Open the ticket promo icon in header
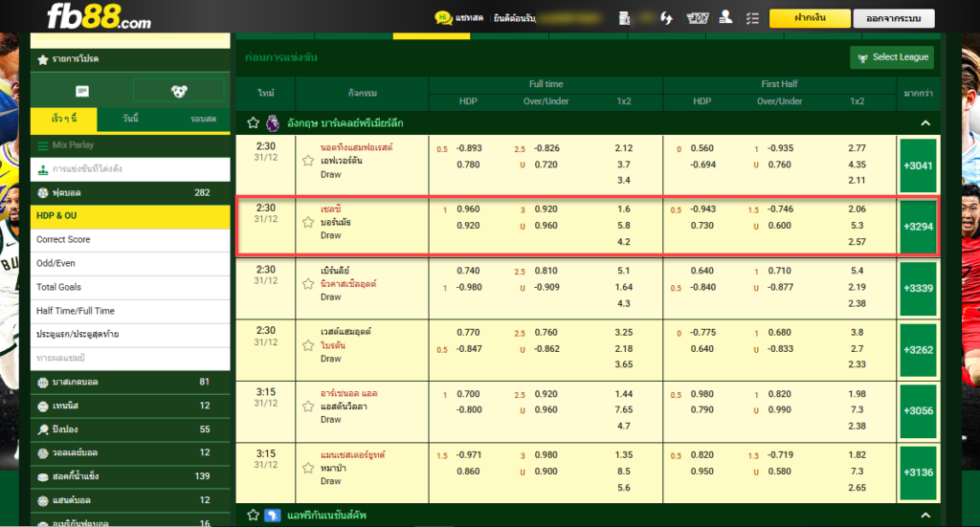Screen dimensions: 980x527 point(697,18)
